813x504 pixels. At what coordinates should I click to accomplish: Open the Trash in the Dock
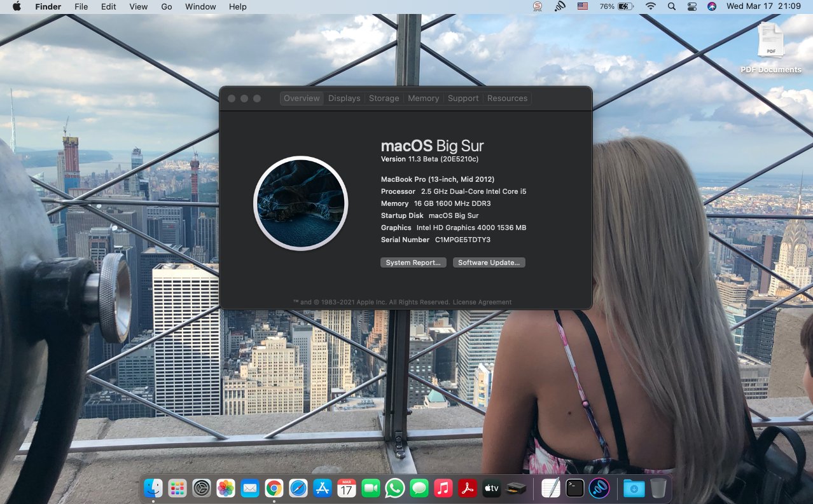coord(658,488)
